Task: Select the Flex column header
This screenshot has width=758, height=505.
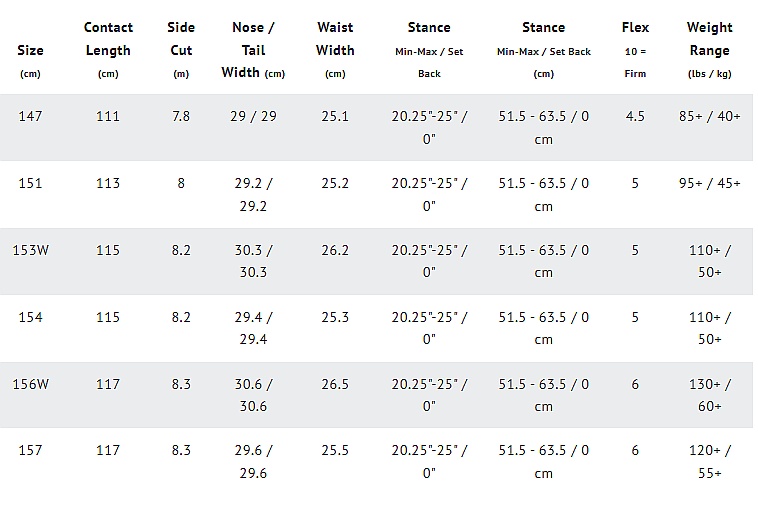Action: (635, 50)
